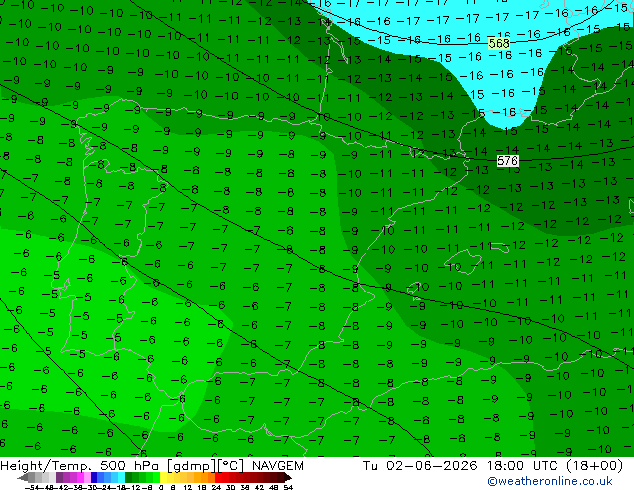Click the '18:00 UTC (18+00)' forecast time
Viewport: 634px width, 490px height.
pos(555,466)
